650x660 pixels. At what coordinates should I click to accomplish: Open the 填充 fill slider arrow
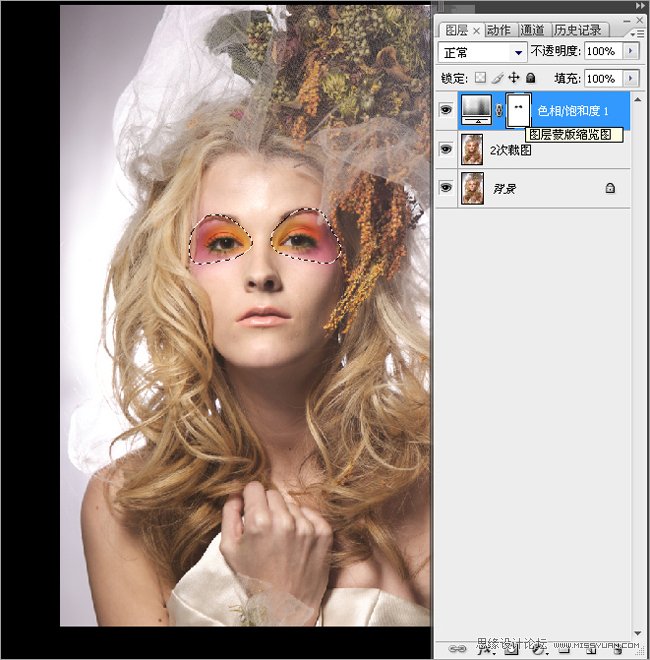tap(631, 78)
